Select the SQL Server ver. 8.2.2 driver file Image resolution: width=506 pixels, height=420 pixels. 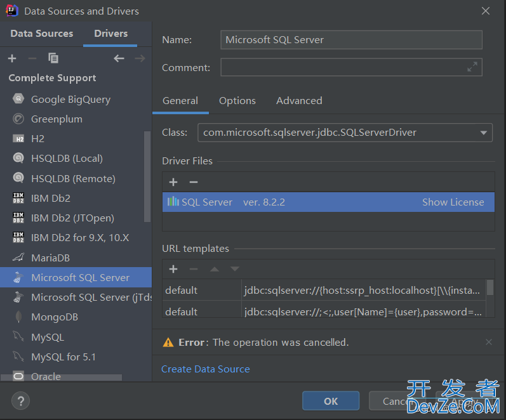coord(328,202)
